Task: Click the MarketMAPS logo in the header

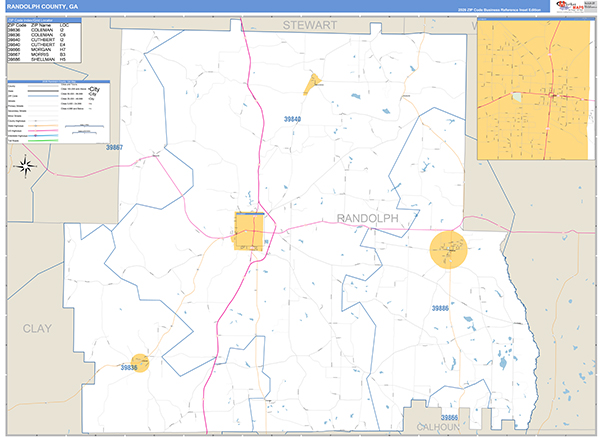Action: (571, 6)
